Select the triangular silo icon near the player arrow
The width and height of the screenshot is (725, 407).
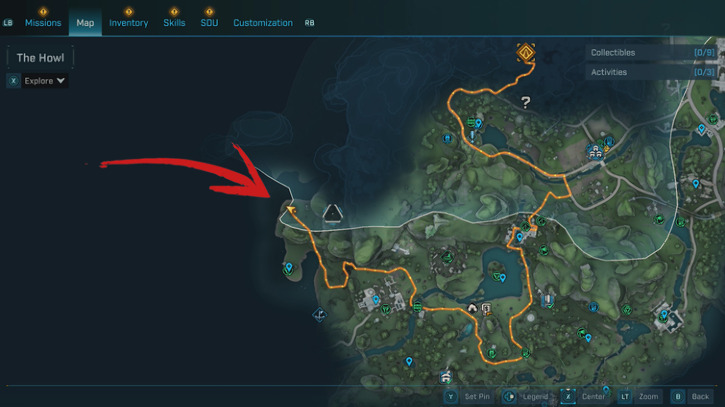[332, 214]
